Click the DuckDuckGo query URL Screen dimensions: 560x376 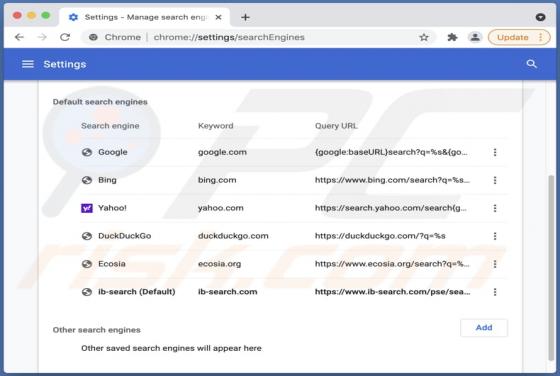[380, 236]
